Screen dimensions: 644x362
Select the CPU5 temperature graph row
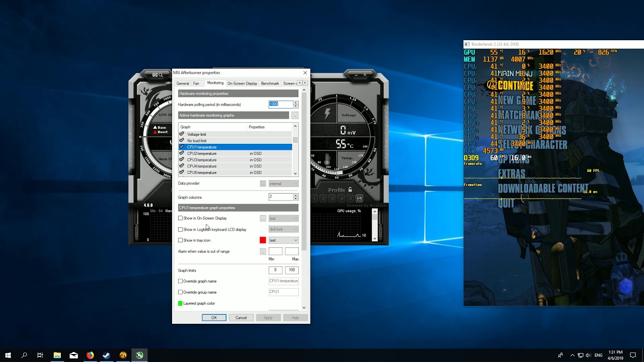point(235,172)
